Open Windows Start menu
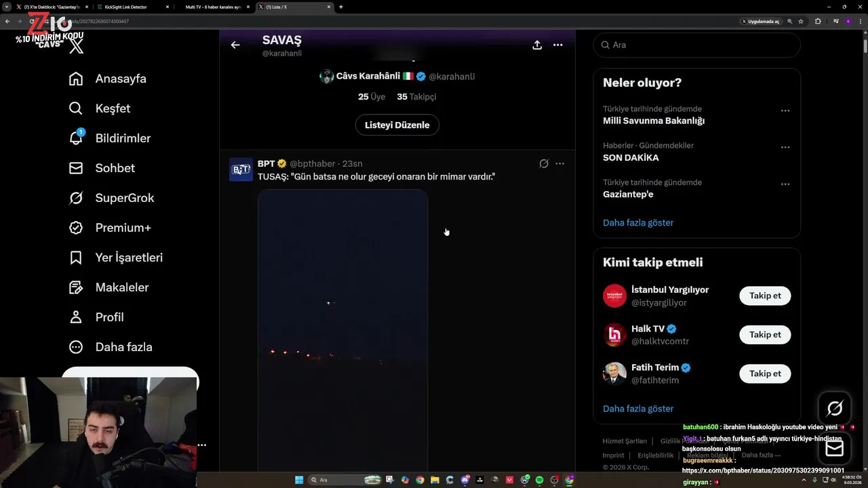 point(299,480)
